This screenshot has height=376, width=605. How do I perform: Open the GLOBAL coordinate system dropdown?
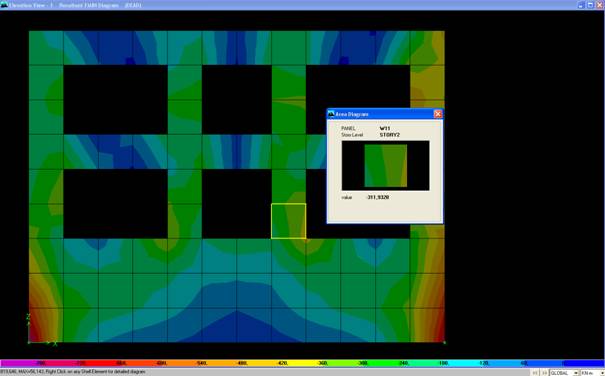564,373
